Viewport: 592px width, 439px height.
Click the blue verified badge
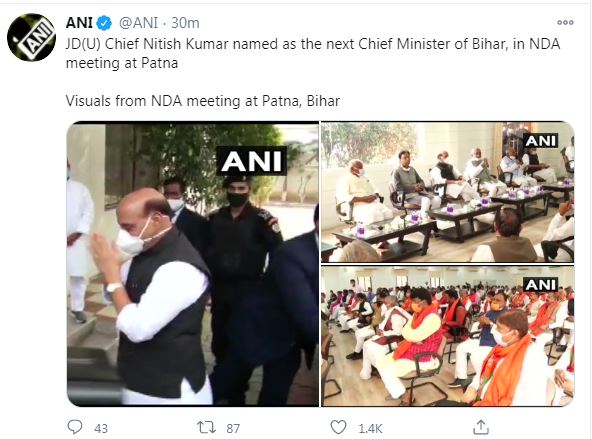[104, 23]
